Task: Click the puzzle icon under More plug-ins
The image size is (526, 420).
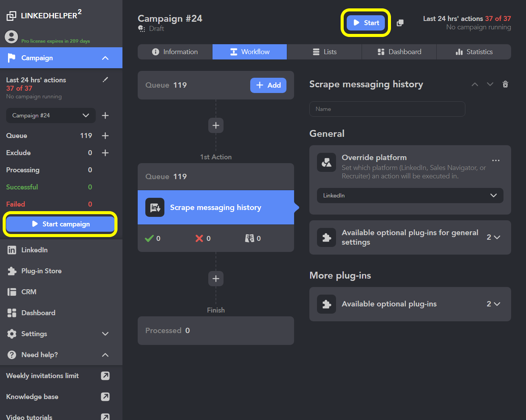Action: (x=327, y=304)
